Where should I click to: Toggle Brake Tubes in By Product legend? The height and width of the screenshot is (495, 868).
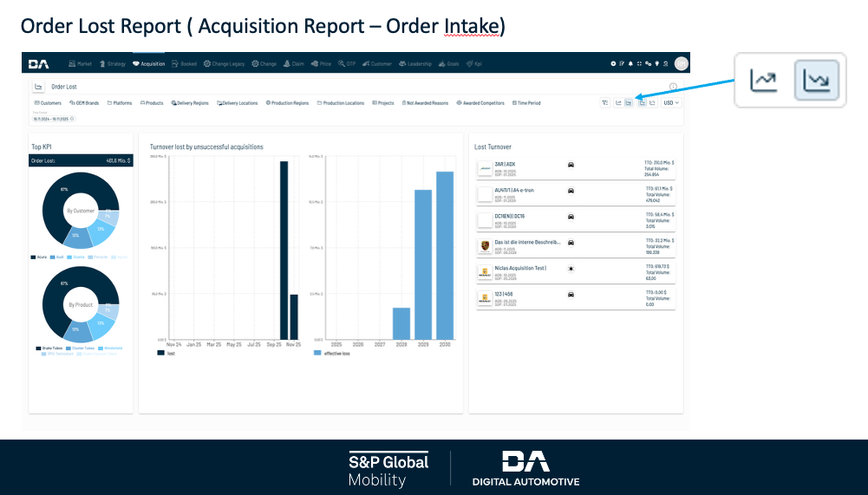(49, 348)
